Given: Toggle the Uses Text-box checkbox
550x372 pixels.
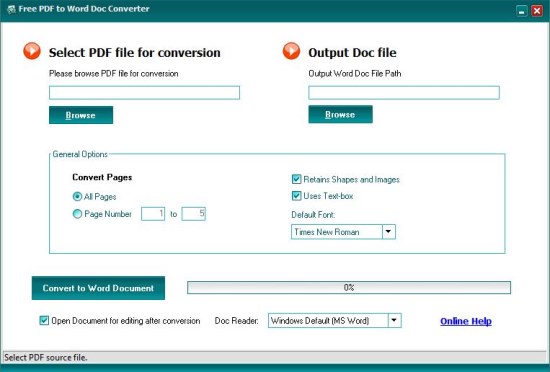Looking at the screenshot, I should pos(296,196).
